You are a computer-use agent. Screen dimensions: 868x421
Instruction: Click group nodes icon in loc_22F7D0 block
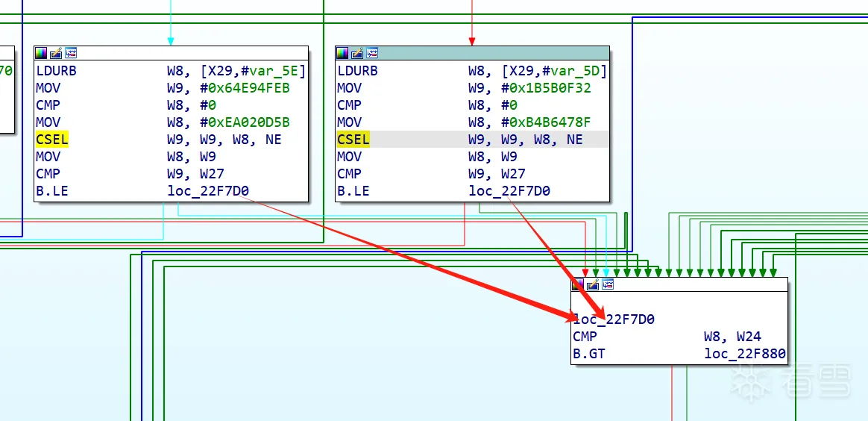pyautogui.click(x=608, y=284)
